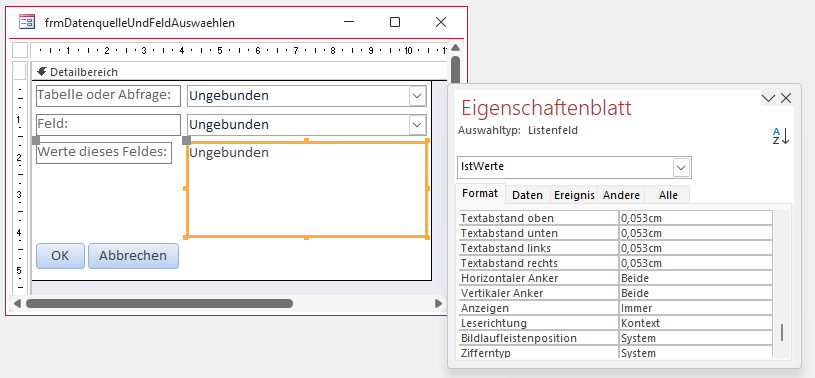Click the Zifferntyp value System
815x378 pixels.
[695, 353]
